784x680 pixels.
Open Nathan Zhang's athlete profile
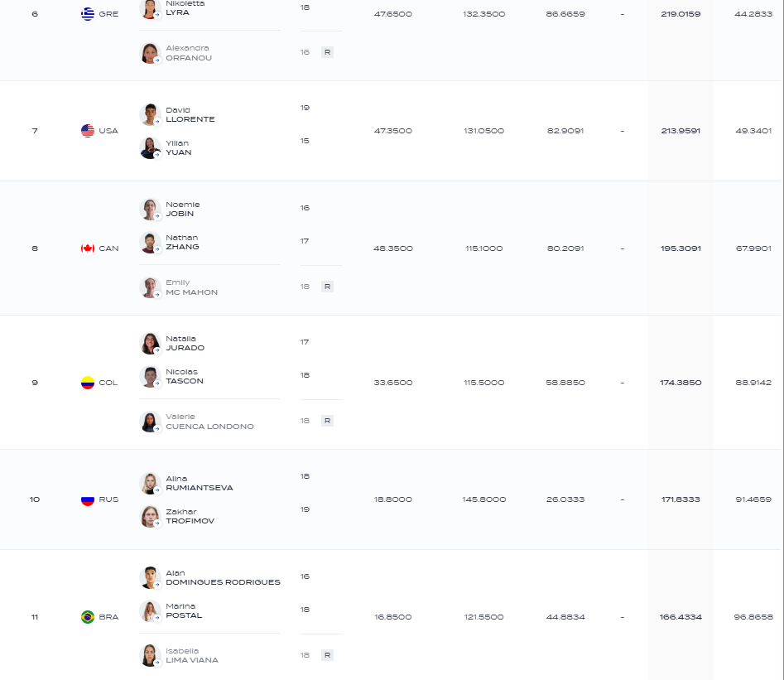click(182, 242)
